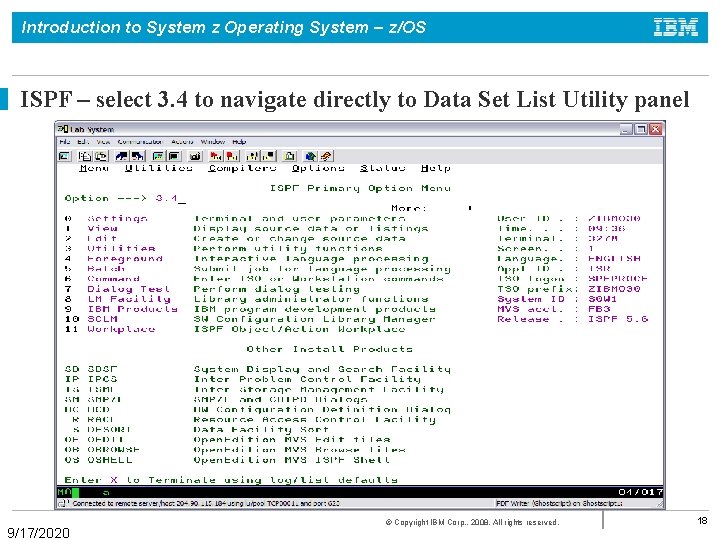Open the emulator File menu

tap(65, 142)
